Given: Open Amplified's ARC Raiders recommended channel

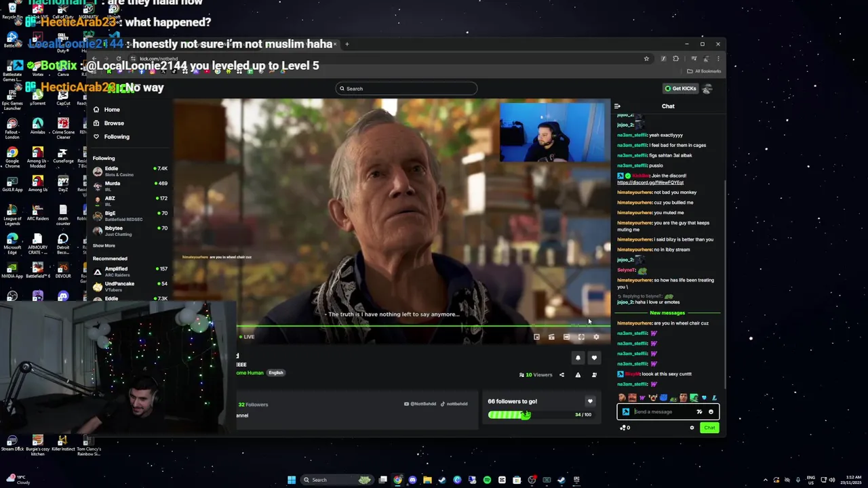Looking at the screenshot, I should pos(130,271).
